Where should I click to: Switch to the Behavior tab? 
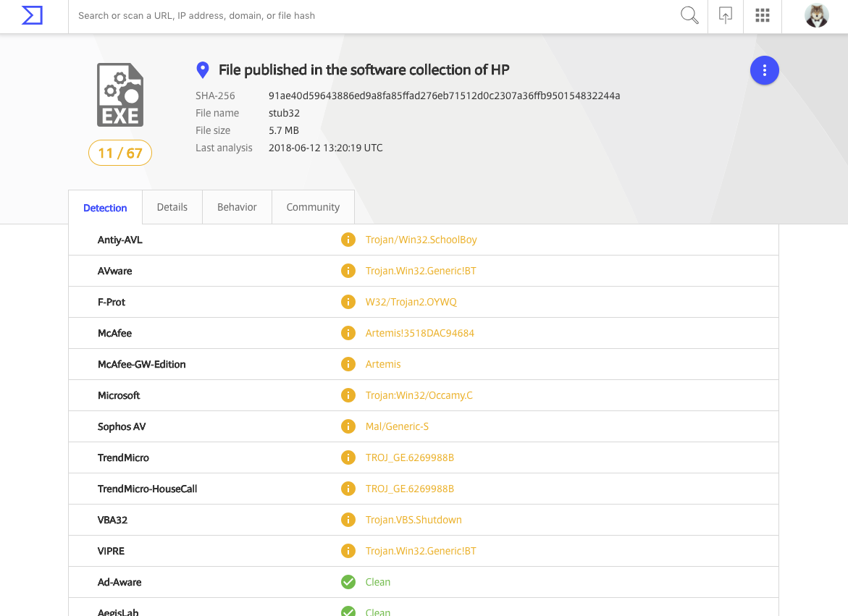[237, 207]
